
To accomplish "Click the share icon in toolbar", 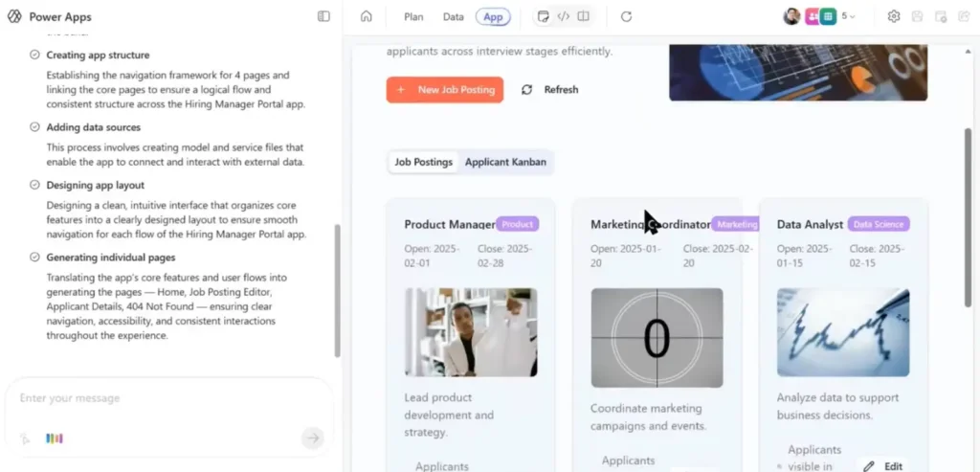I will [964, 16].
